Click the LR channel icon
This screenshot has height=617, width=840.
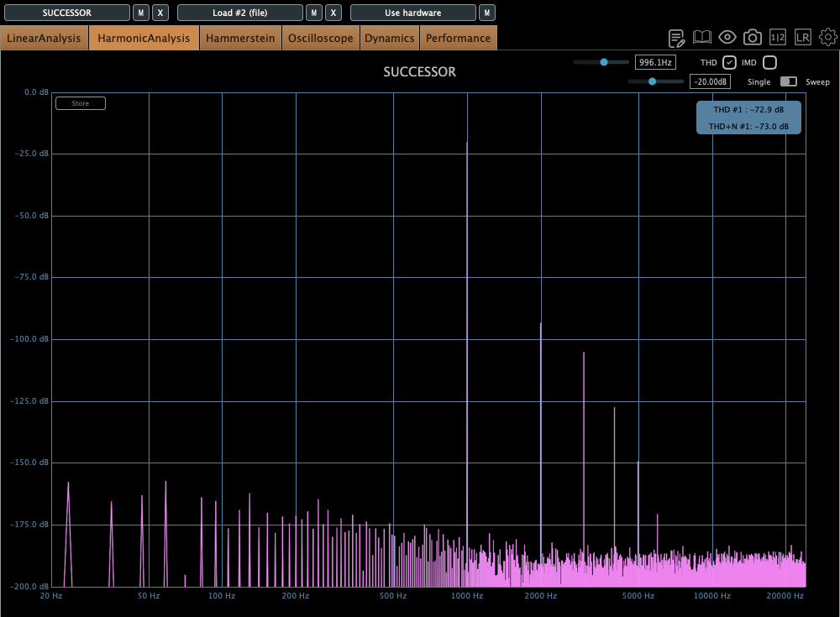point(803,38)
